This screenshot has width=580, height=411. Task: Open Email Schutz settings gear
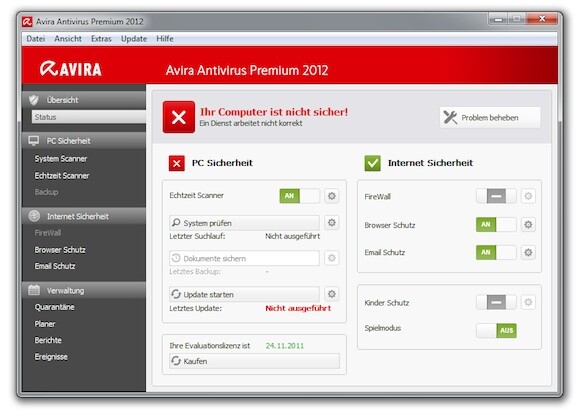[x=528, y=252]
